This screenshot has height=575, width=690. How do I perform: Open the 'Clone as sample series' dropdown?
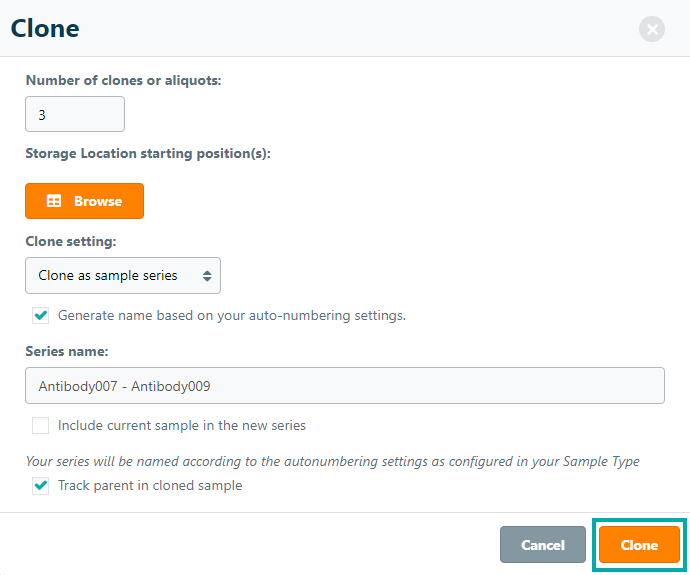122,276
